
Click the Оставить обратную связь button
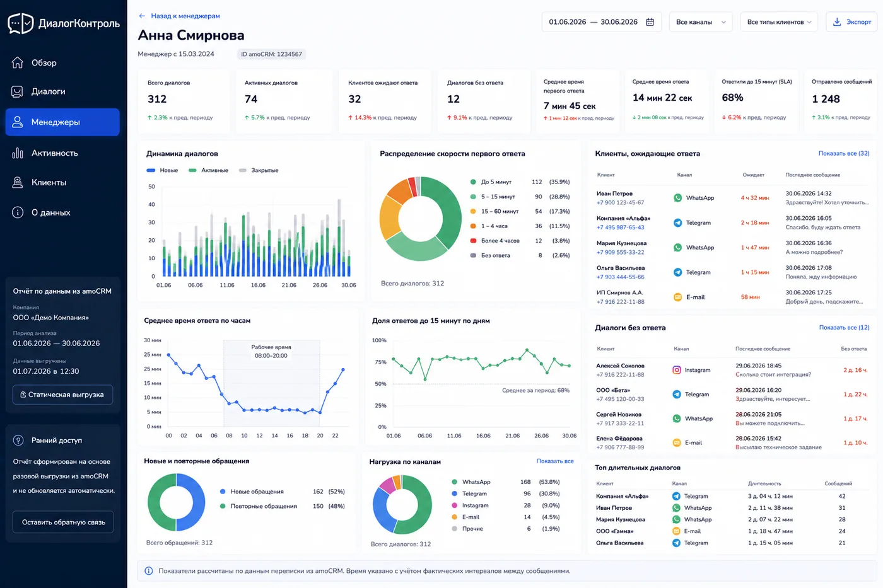click(x=63, y=522)
